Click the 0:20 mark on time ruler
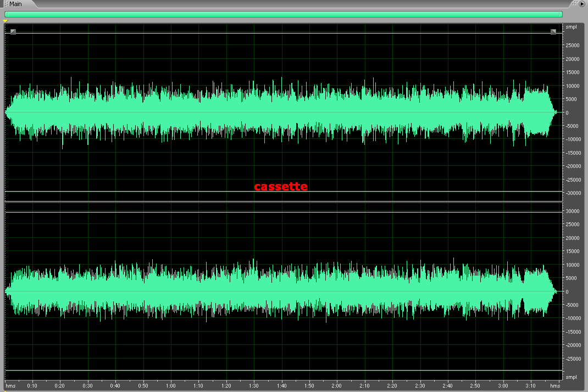This screenshot has height=392, width=588. tap(60, 385)
